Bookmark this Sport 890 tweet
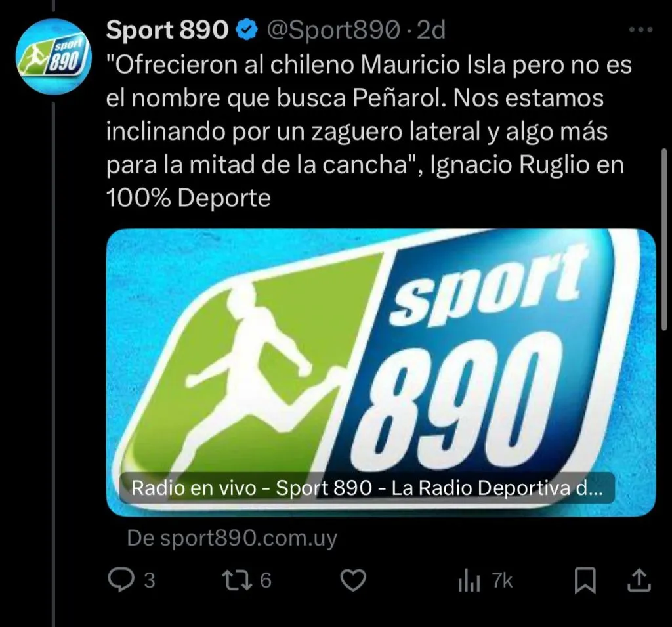The image size is (672, 627). point(585,580)
